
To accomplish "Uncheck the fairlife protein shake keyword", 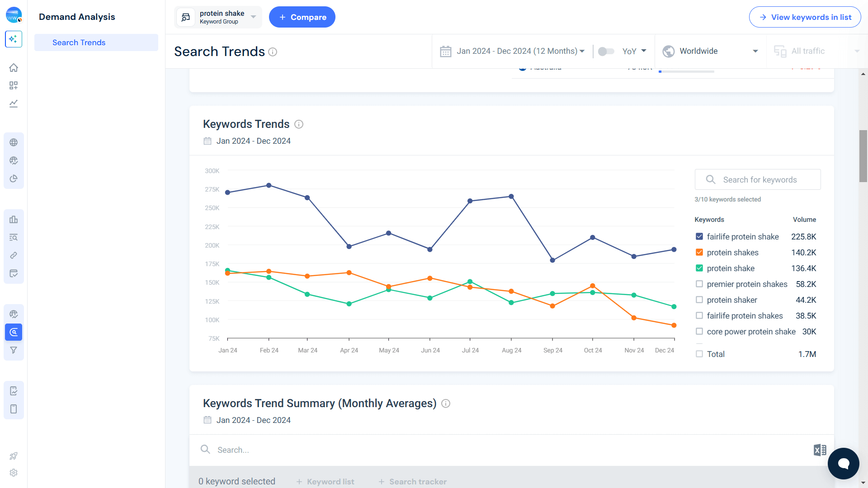I will point(699,236).
